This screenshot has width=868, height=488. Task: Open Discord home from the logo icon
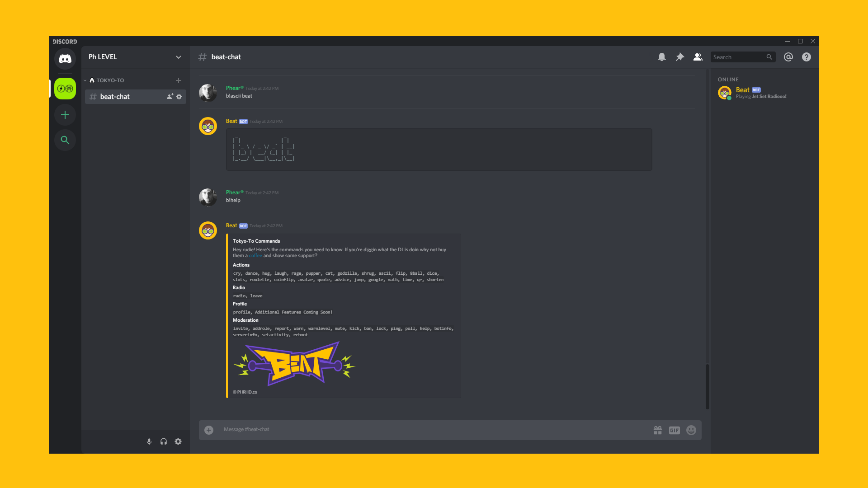click(x=65, y=59)
